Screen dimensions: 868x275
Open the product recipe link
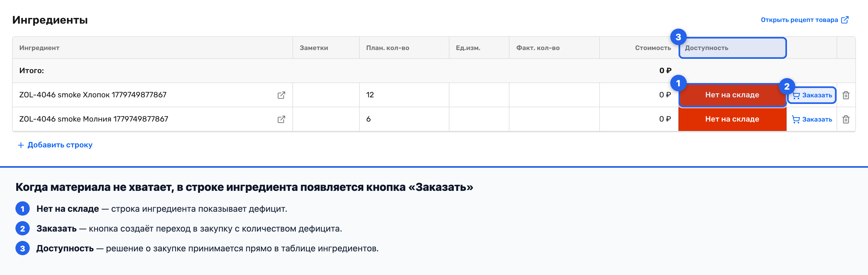(804, 20)
